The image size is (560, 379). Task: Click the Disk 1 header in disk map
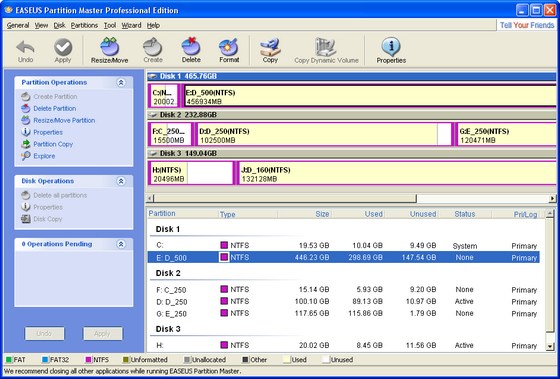[352, 76]
